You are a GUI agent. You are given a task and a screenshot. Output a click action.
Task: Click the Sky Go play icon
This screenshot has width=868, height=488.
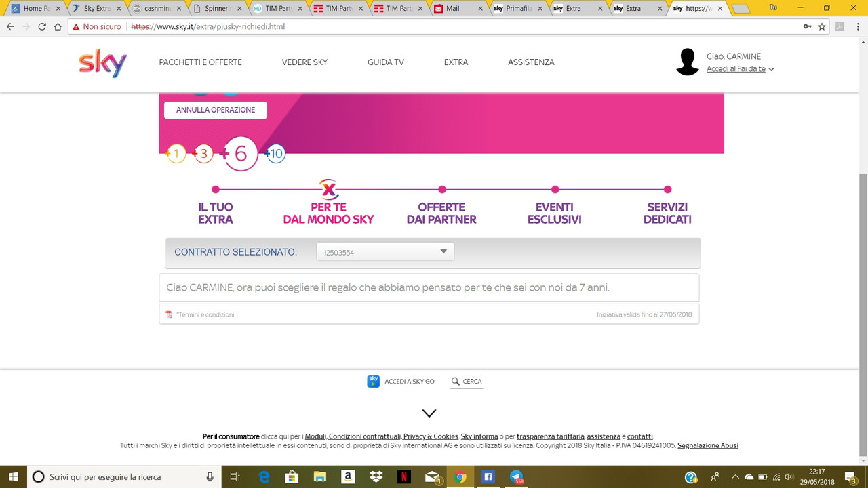[x=373, y=381]
